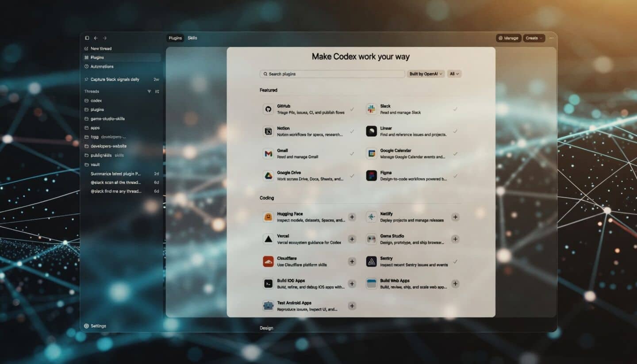The width and height of the screenshot is (637, 364).
Task: Click the Manage button
Action: coord(509,38)
